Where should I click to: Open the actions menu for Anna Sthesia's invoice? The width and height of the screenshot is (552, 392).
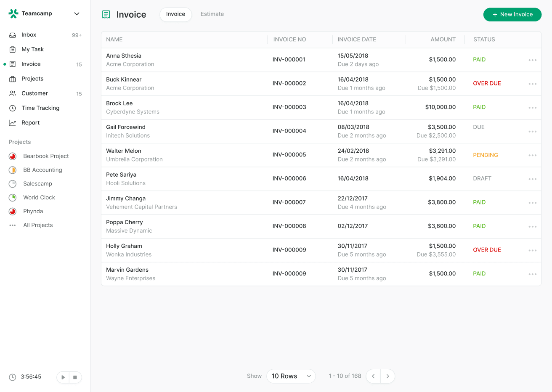[532, 60]
